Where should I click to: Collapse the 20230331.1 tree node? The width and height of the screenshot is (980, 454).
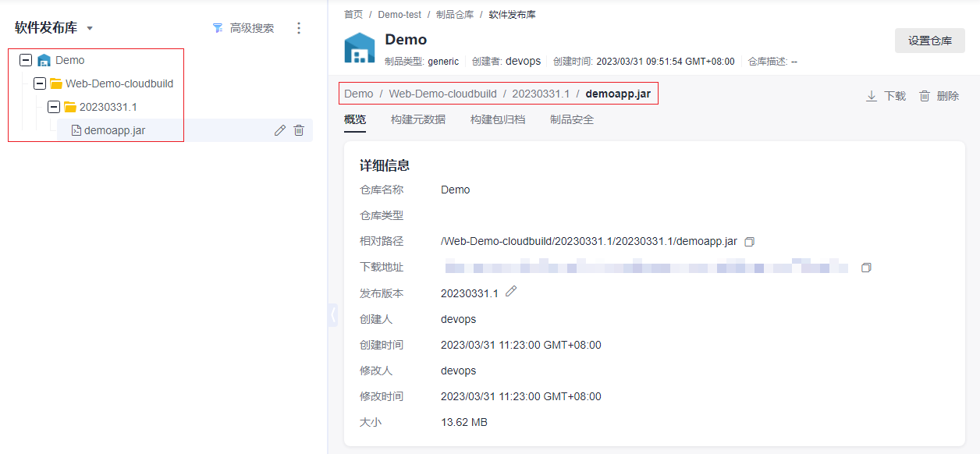click(x=54, y=107)
